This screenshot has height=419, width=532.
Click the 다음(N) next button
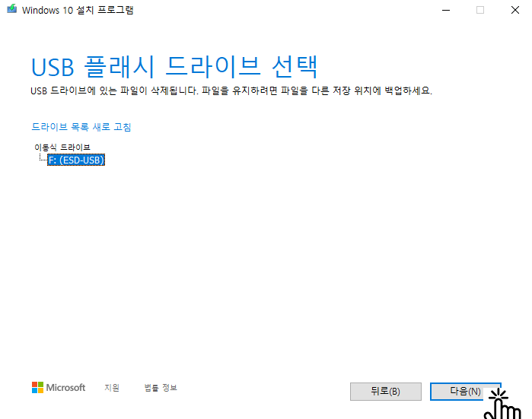[466, 392]
